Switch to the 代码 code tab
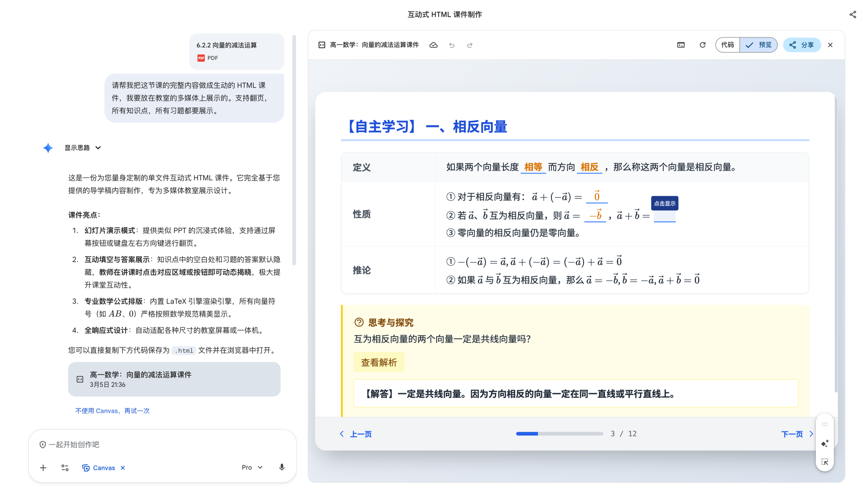The image size is (868, 490). pyautogui.click(x=727, y=45)
